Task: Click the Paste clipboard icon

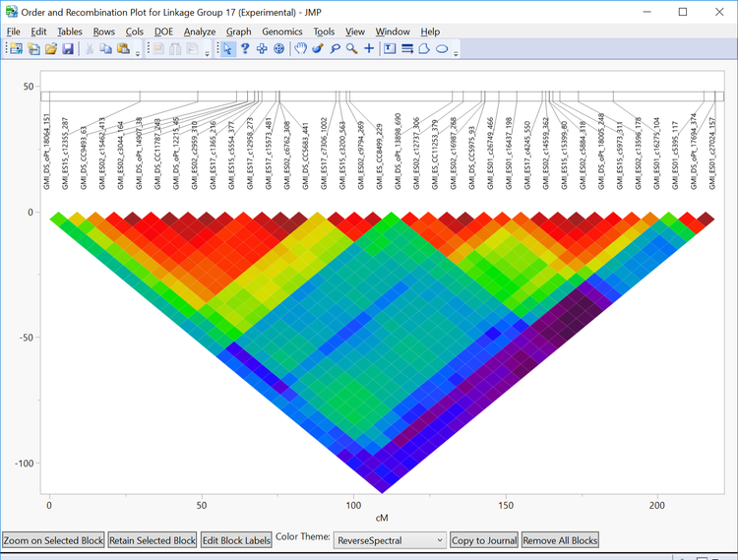Action: point(123,48)
